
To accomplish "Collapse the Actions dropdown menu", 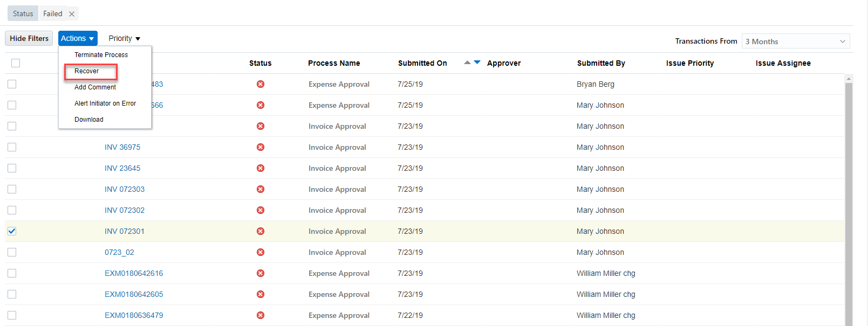I will coord(78,38).
